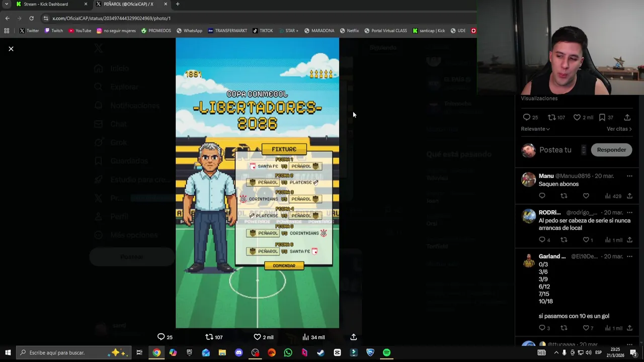The width and height of the screenshot is (644, 362).
Task: View site information icon in address bar
Action: [x=46, y=18]
